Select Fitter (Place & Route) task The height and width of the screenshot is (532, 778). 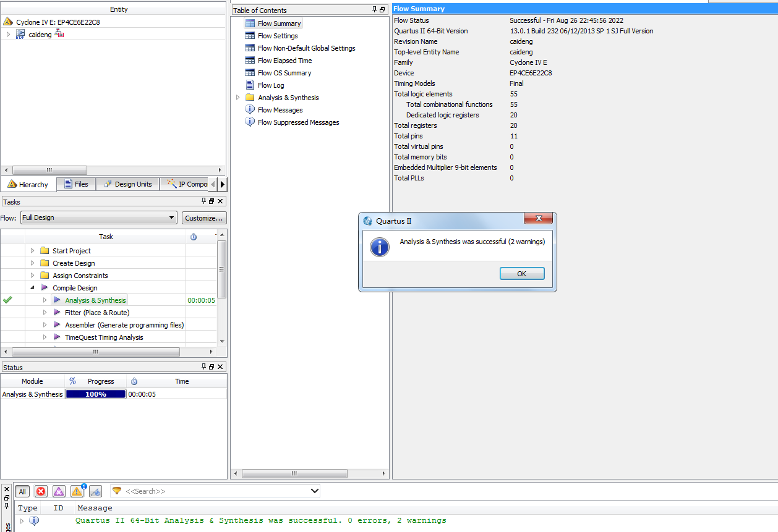point(97,313)
